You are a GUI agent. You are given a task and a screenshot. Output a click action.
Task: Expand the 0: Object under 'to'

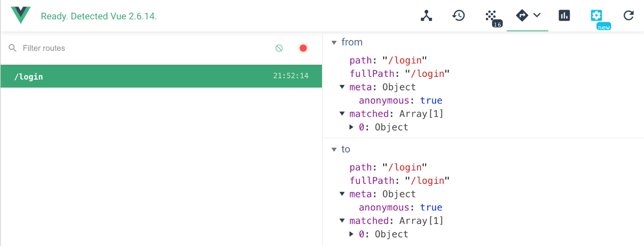pyautogui.click(x=352, y=234)
